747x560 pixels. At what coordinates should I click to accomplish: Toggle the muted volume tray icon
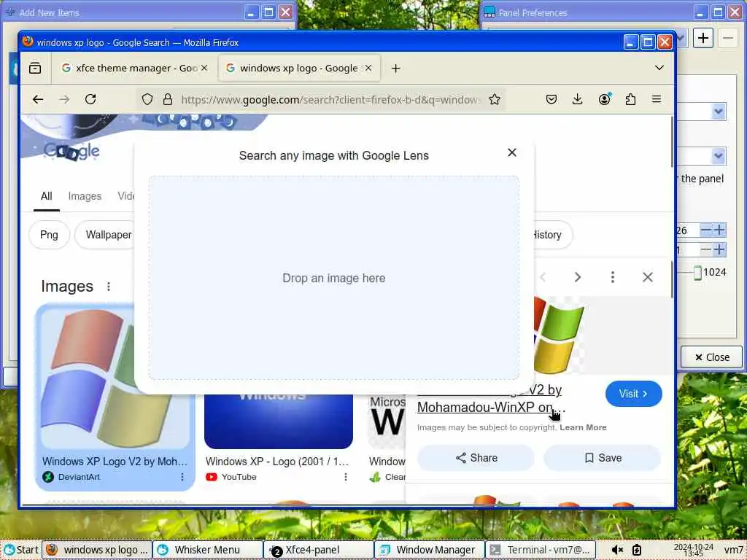click(x=617, y=550)
